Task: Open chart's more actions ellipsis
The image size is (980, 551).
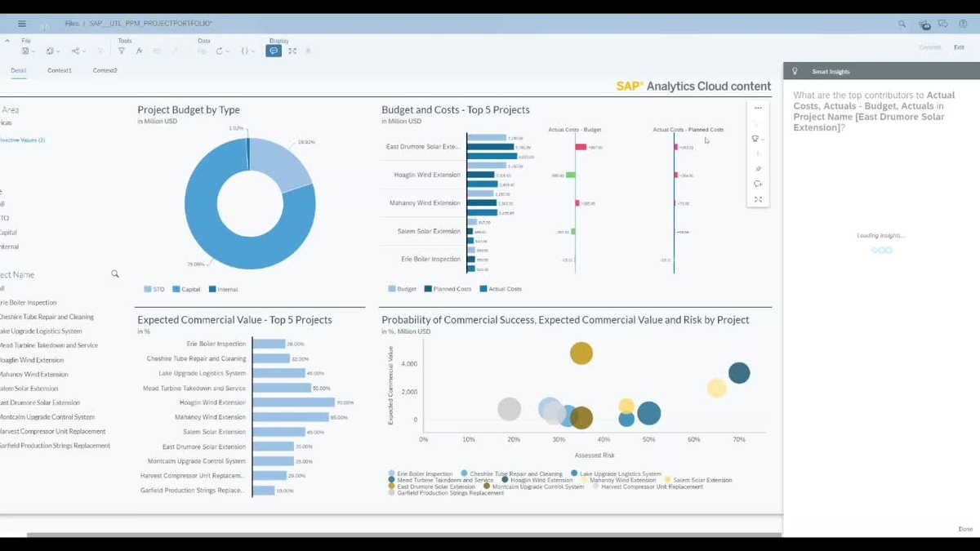Action: 758,108
